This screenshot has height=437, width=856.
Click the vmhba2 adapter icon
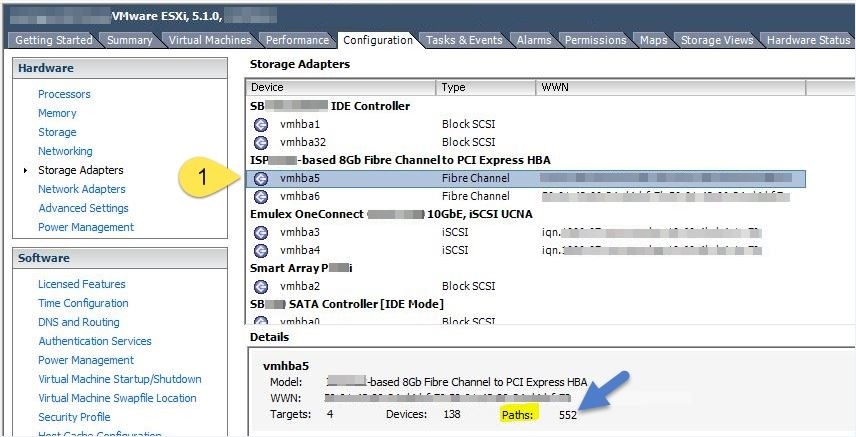(261, 286)
